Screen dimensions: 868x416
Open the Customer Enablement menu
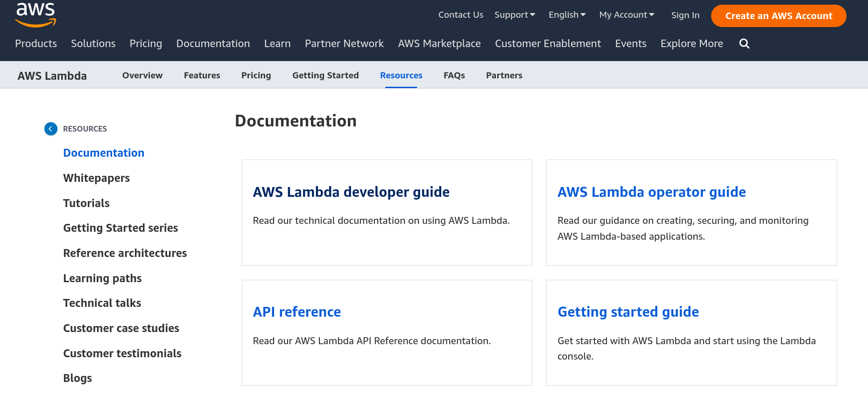tap(548, 43)
